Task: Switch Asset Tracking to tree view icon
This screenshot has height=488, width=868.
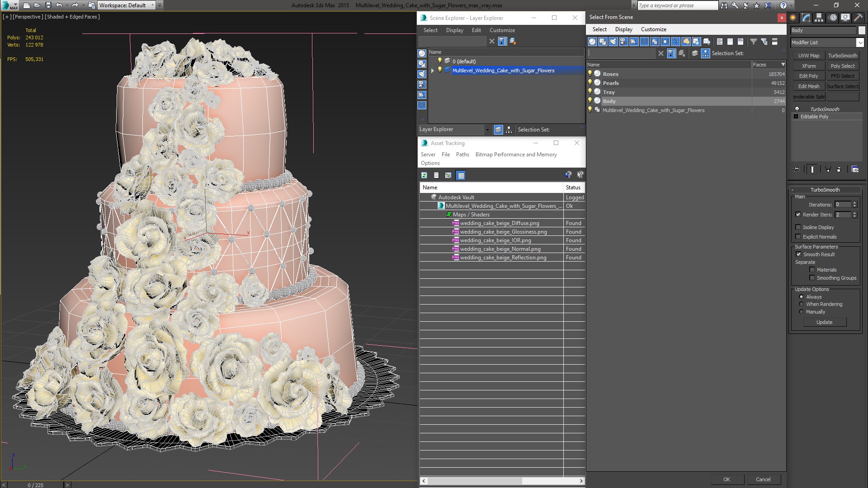Action: (x=448, y=175)
